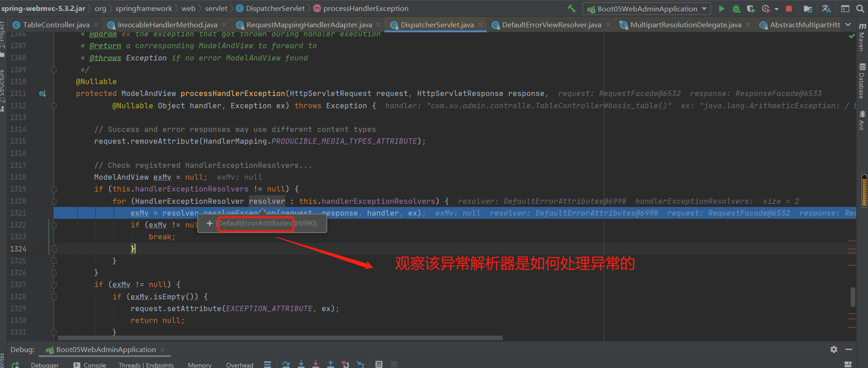Open the Boot05WebAdminApplication run configuration dropdown
This screenshot has height=368, width=868.
[x=647, y=9]
